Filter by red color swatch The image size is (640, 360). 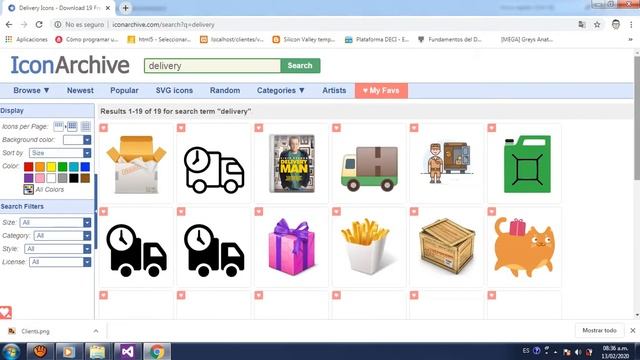[x=29, y=167]
